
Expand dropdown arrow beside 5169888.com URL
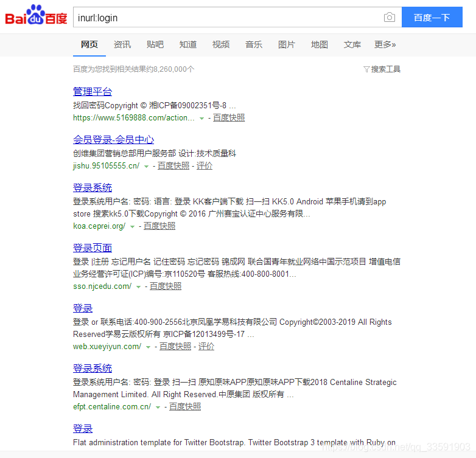point(201,119)
